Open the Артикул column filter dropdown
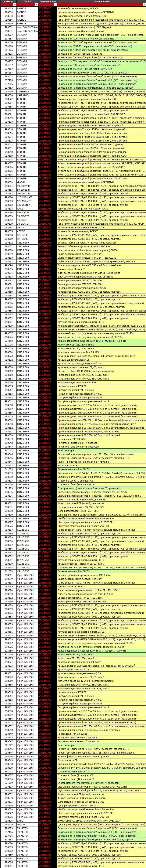This screenshot has width=146, height=868. pos(15,5)
